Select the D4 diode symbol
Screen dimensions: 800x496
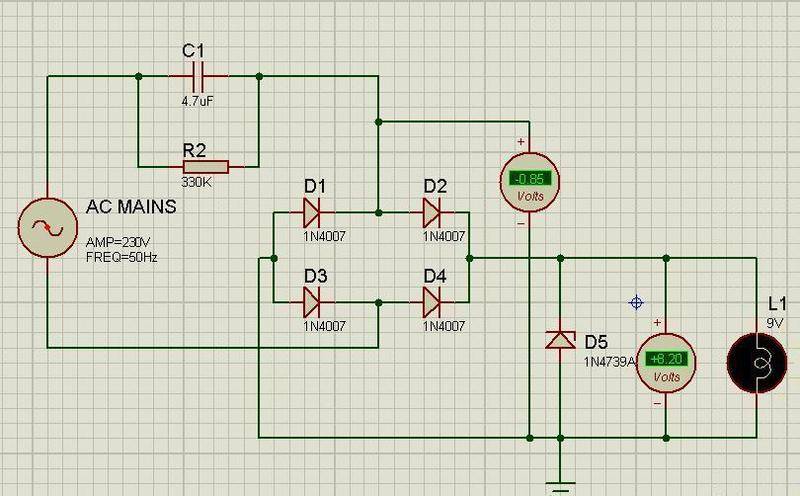coord(432,300)
